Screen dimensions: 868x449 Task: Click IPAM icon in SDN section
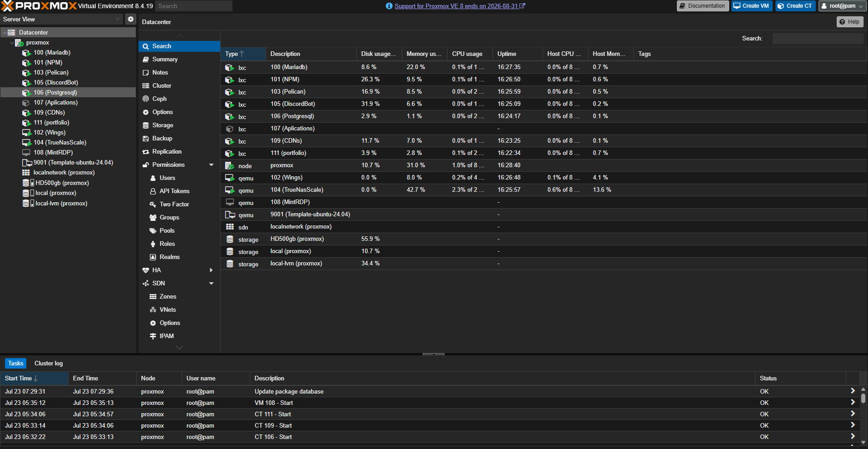(x=153, y=336)
